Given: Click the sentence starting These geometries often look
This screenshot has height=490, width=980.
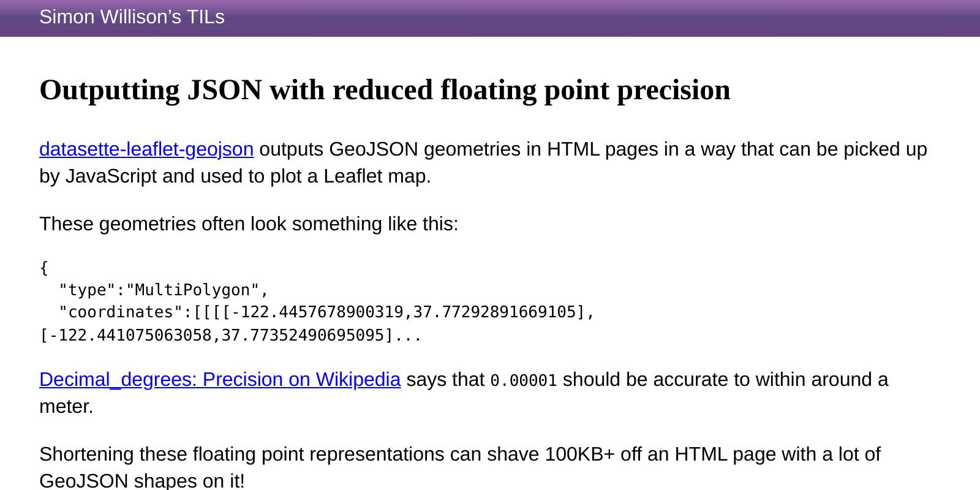Looking at the screenshot, I should [x=249, y=224].
